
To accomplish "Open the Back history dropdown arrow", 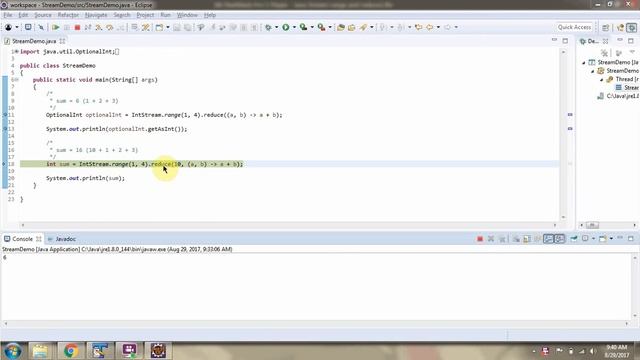I will pyautogui.click(x=438, y=27).
